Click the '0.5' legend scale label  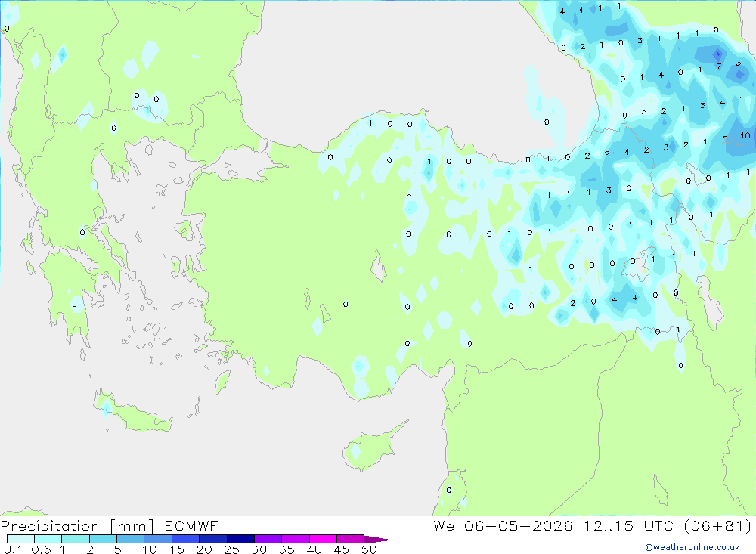coord(41,549)
